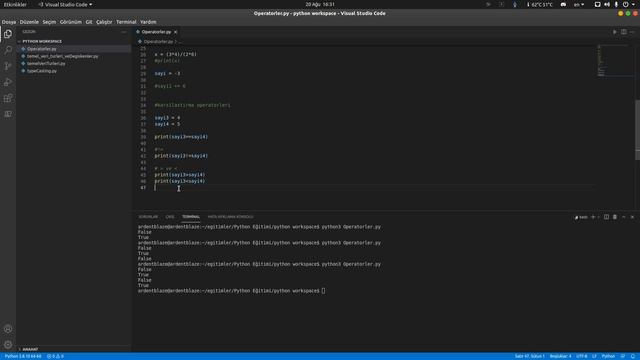Open the Git menu
Viewport: 640px width, 360px height.
tap(89, 22)
